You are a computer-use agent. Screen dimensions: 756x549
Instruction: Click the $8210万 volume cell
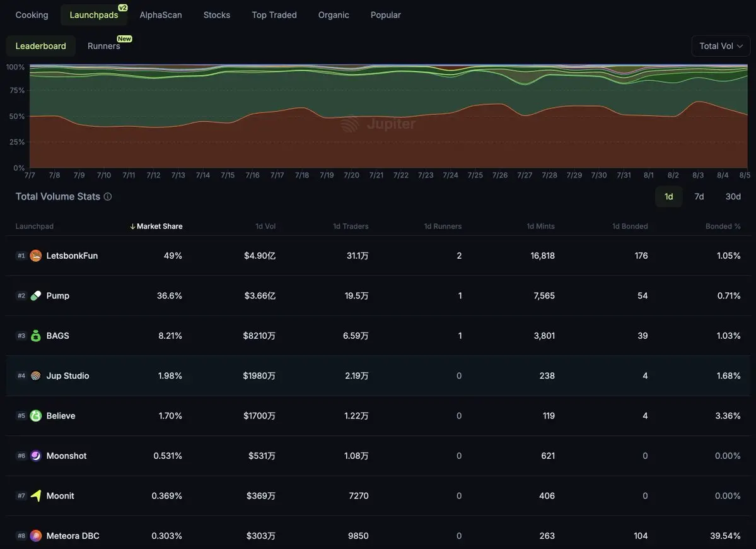click(259, 336)
